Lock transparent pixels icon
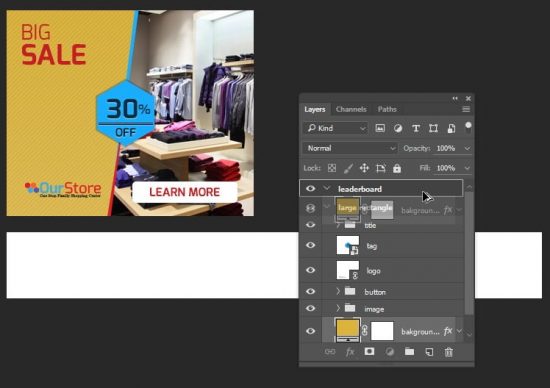 [x=331, y=168]
